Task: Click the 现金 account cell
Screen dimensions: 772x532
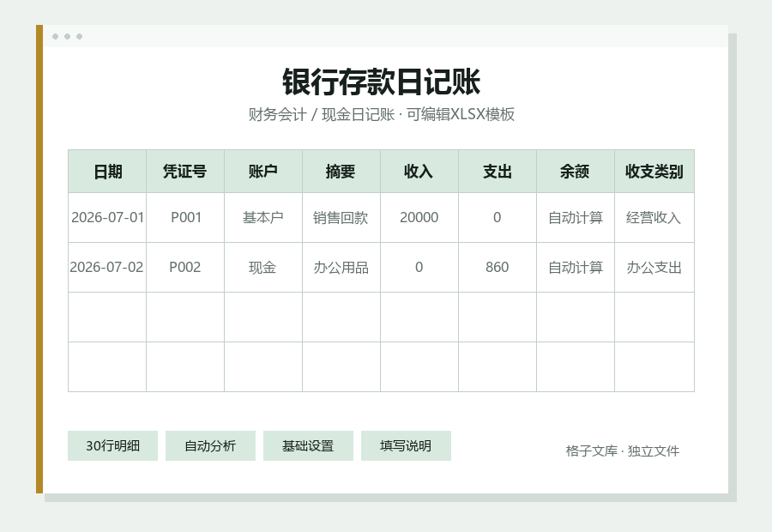Action: [x=263, y=268]
